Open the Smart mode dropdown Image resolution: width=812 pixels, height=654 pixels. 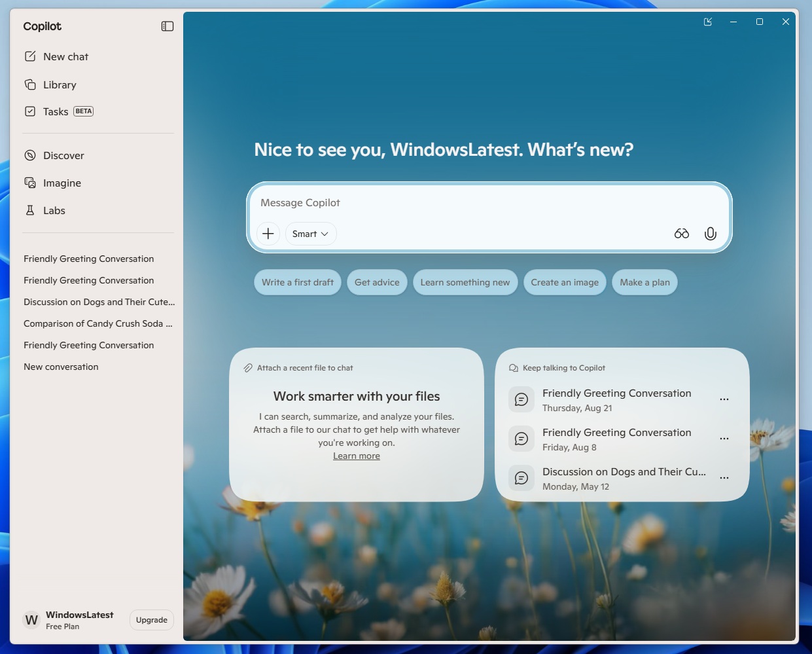310,233
